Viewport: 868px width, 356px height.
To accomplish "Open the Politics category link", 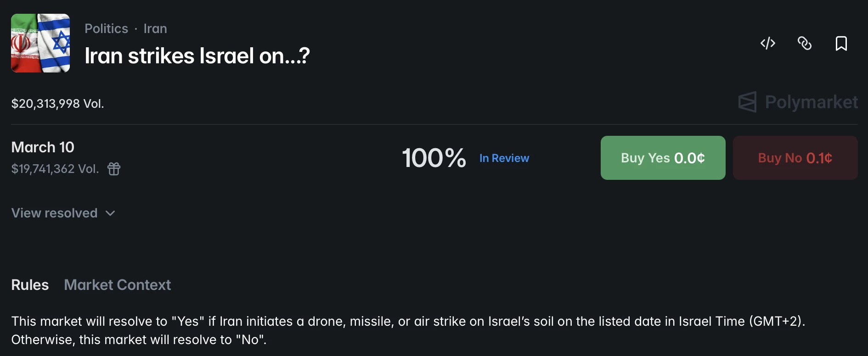I will click(106, 28).
